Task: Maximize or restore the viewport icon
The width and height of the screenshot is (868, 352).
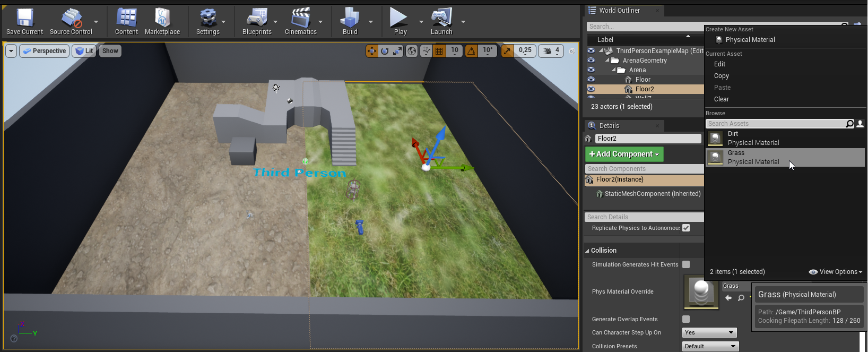Action: 572,51
